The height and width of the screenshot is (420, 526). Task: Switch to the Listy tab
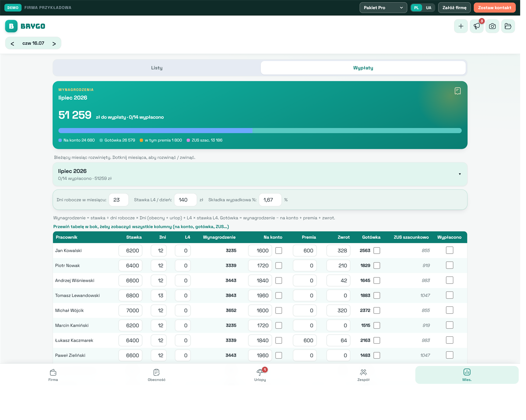(157, 68)
